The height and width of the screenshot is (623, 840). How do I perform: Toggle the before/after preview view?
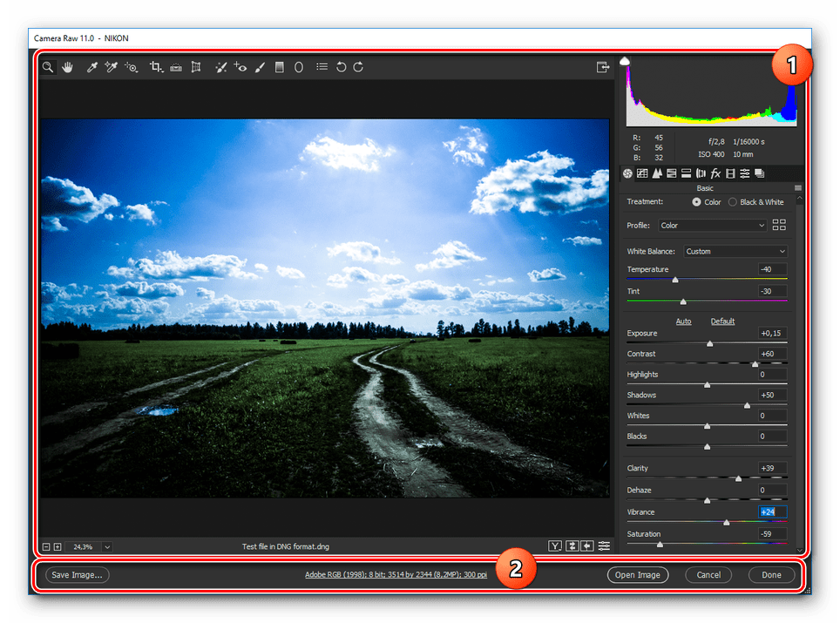pos(555,545)
